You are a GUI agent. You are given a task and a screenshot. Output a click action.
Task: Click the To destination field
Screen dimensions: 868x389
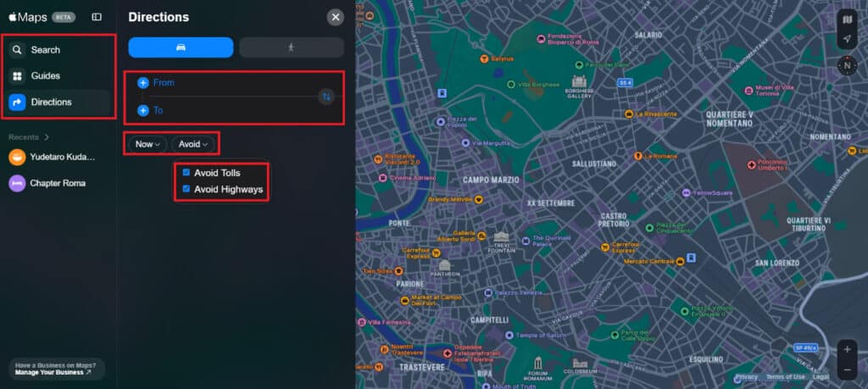coord(227,111)
